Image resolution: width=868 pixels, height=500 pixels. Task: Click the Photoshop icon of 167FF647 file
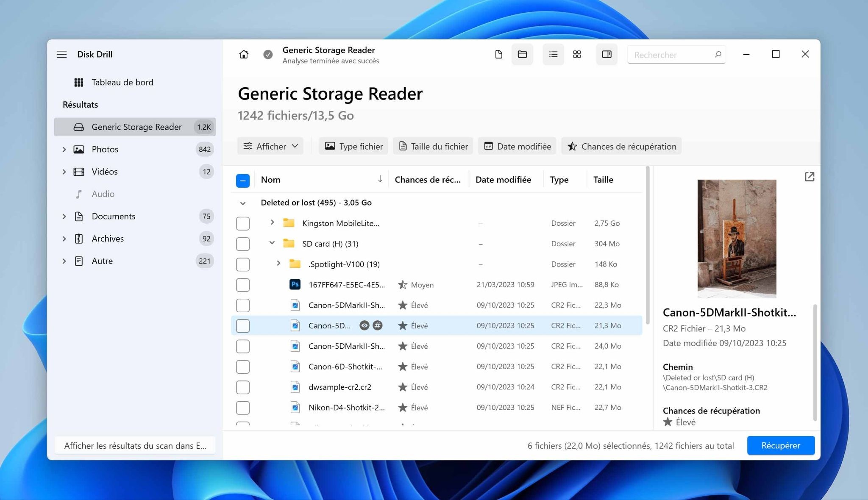[295, 284]
